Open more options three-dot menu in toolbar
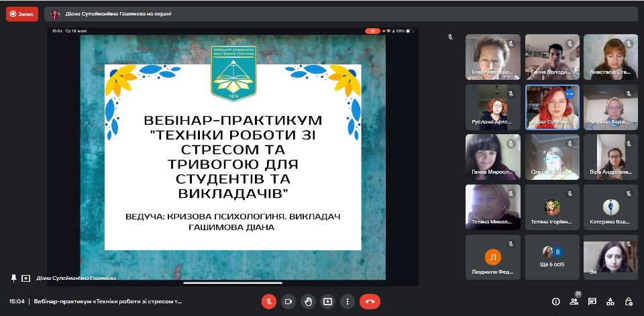The width and height of the screenshot is (644, 316). coord(347,302)
